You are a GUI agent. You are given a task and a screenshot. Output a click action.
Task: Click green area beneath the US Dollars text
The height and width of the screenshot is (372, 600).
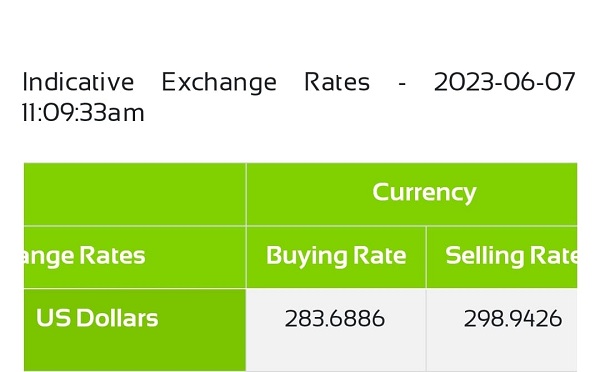pyautogui.click(x=134, y=350)
